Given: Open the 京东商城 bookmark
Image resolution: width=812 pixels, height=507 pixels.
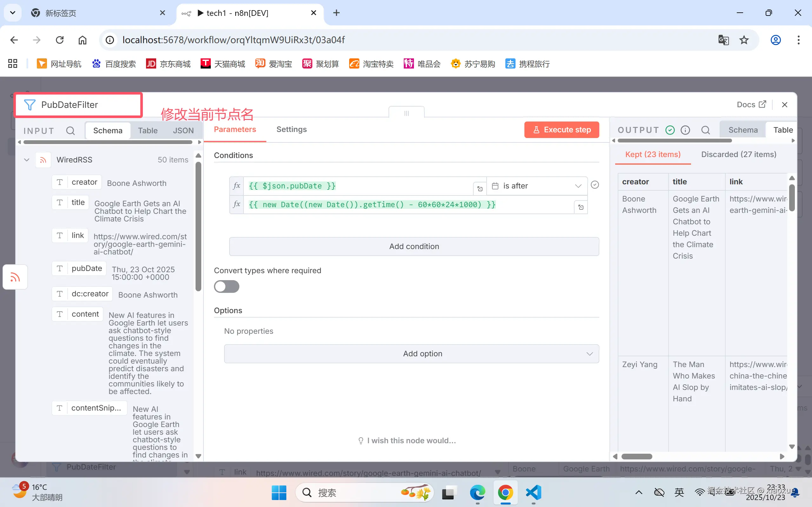Looking at the screenshot, I should click(x=168, y=63).
